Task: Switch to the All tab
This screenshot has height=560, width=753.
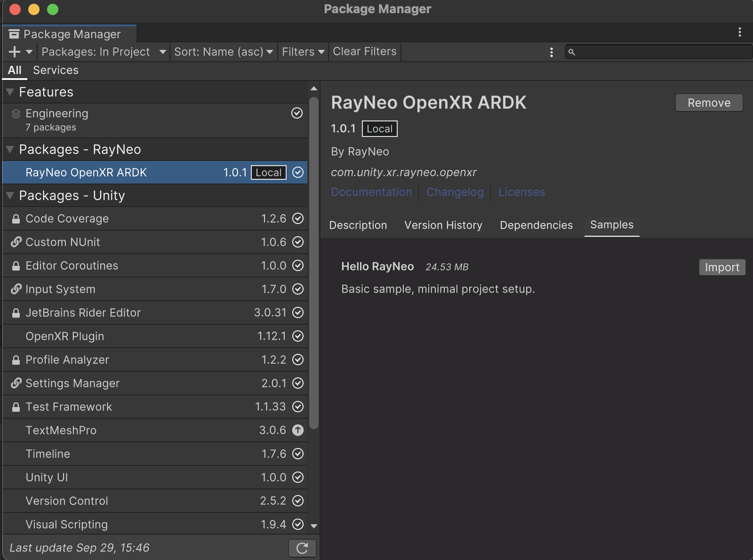Action: coord(15,70)
